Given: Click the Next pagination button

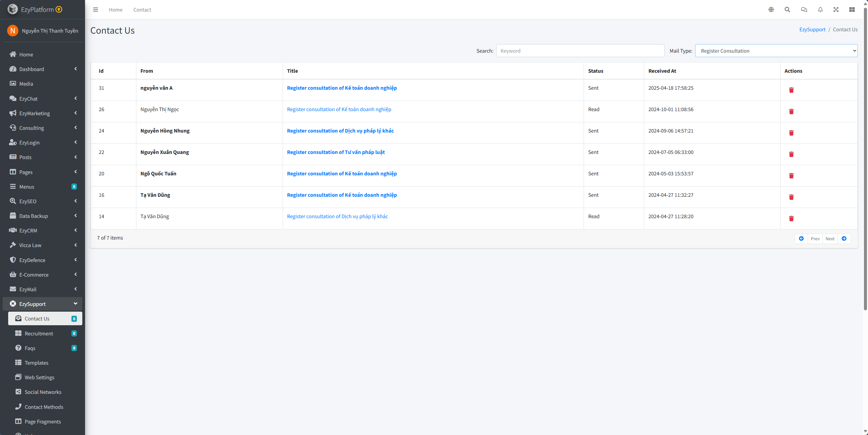Looking at the screenshot, I should [830, 239].
